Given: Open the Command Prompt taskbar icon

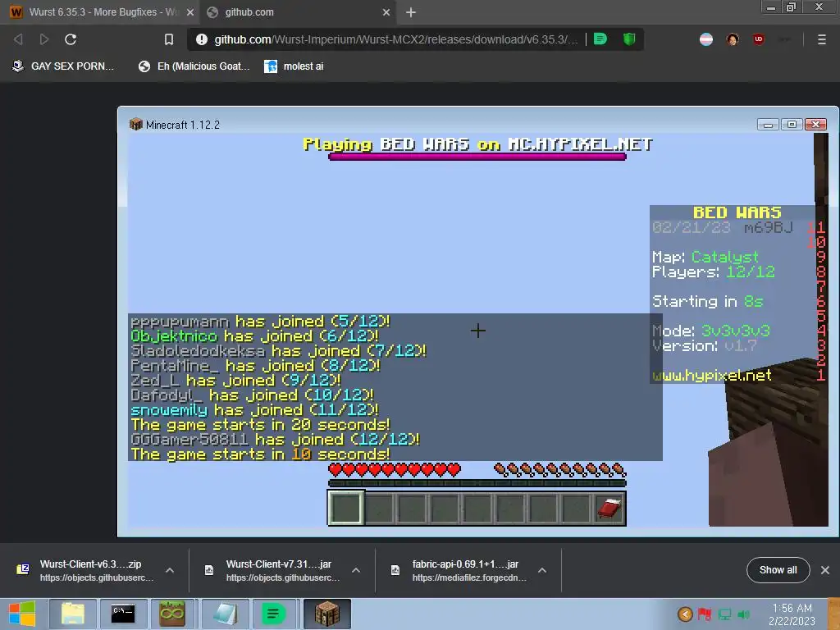Looking at the screenshot, I should click(x=123, y=614).
